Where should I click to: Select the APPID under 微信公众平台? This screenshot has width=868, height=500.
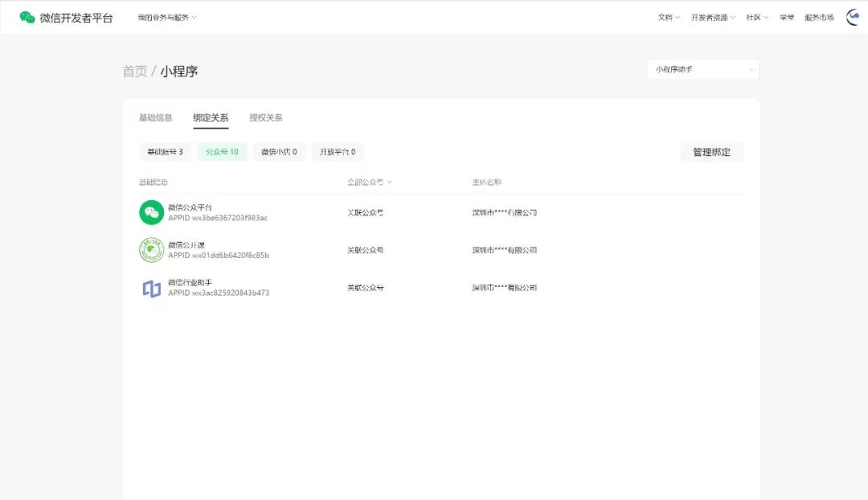tap(218, 218)
